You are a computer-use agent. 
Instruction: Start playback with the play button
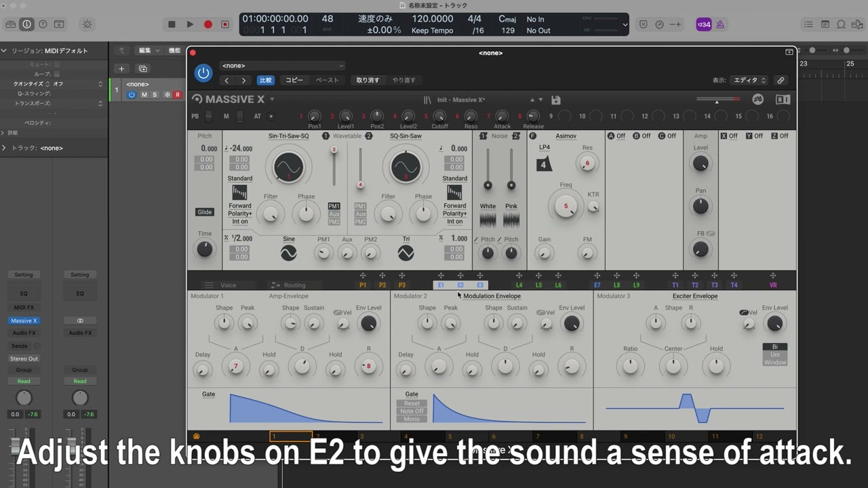[x=190, y=24]
